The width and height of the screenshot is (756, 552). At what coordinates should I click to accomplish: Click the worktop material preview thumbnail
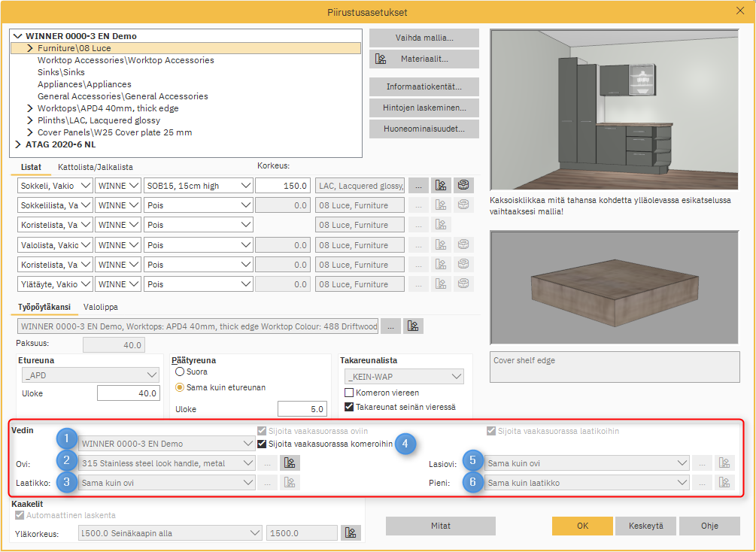point(615,286)
